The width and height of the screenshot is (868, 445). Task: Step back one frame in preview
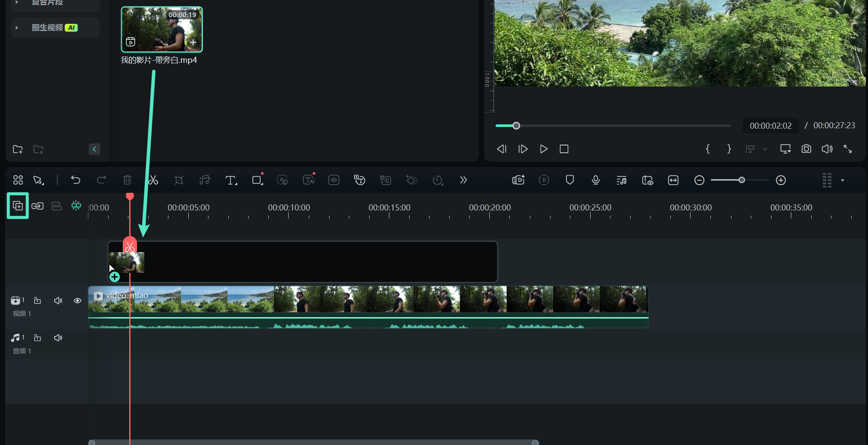coord(502,149)
